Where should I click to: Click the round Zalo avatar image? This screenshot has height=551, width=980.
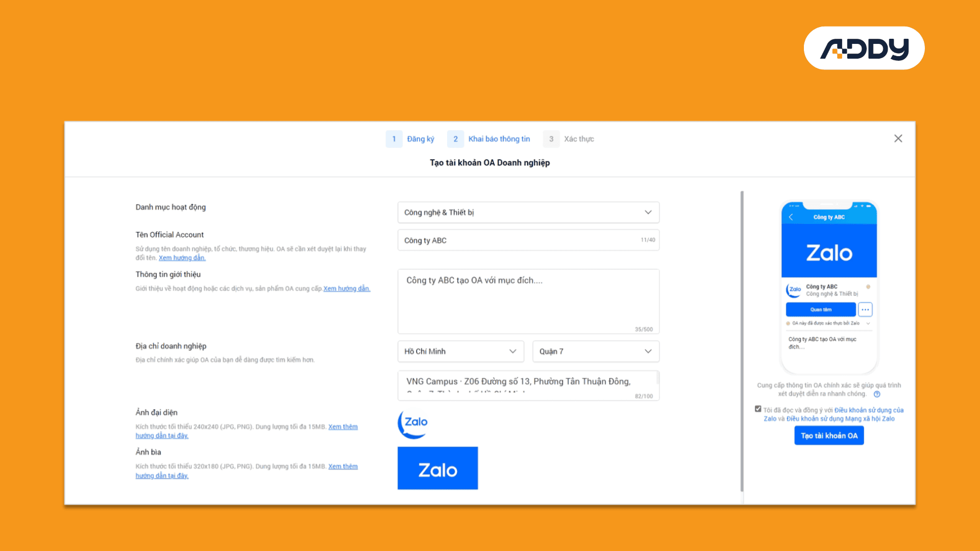pyautogui.click(x=413, y=424)
